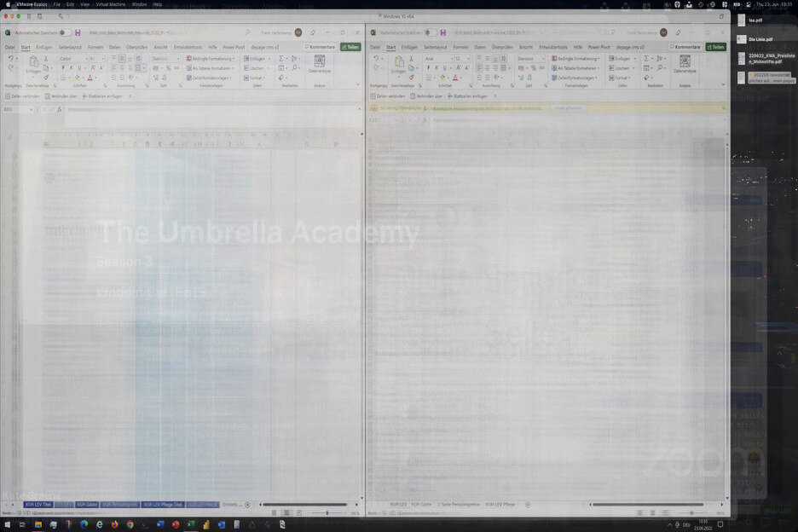
Task: Toggle bold F button in left Excel window
Action: click(63, 68)
